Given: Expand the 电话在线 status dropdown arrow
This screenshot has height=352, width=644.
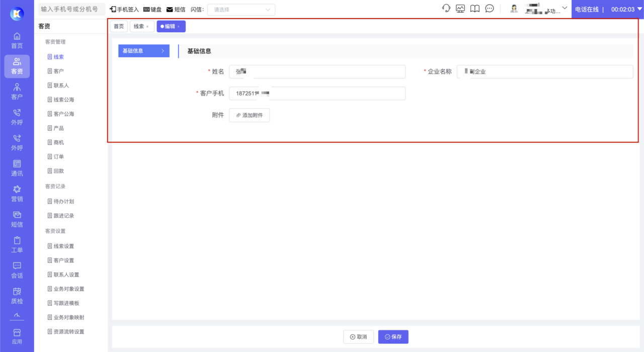Looking at the screenshot, I should (639, 10).
